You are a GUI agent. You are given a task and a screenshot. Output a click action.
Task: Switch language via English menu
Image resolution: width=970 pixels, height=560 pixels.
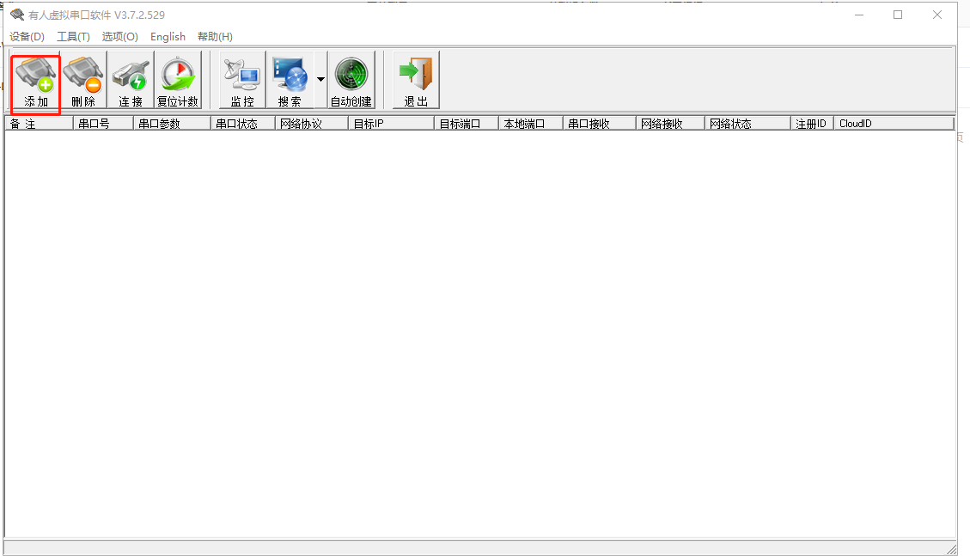tap(168, 36)
